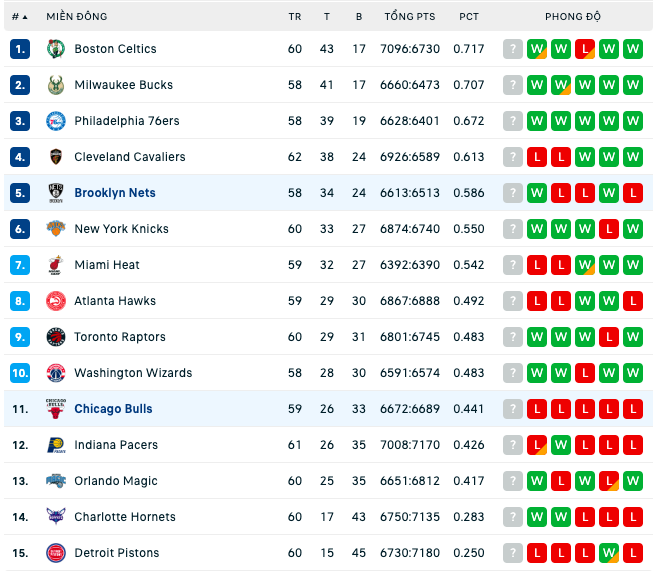
Task: Select the Detroit Pistons logo icon
Action: (56, 553)
